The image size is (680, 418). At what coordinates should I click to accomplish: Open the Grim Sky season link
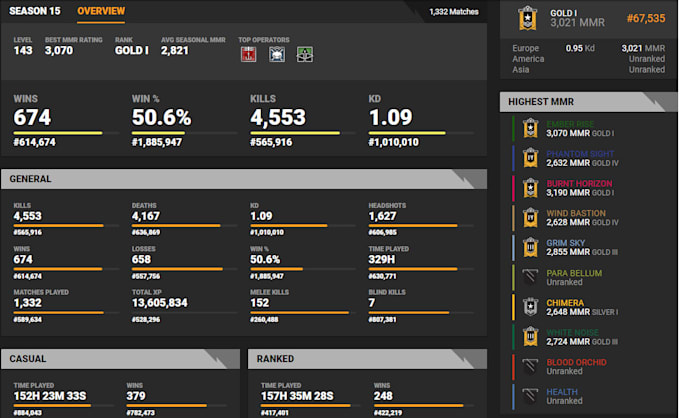tap(566, 243)
